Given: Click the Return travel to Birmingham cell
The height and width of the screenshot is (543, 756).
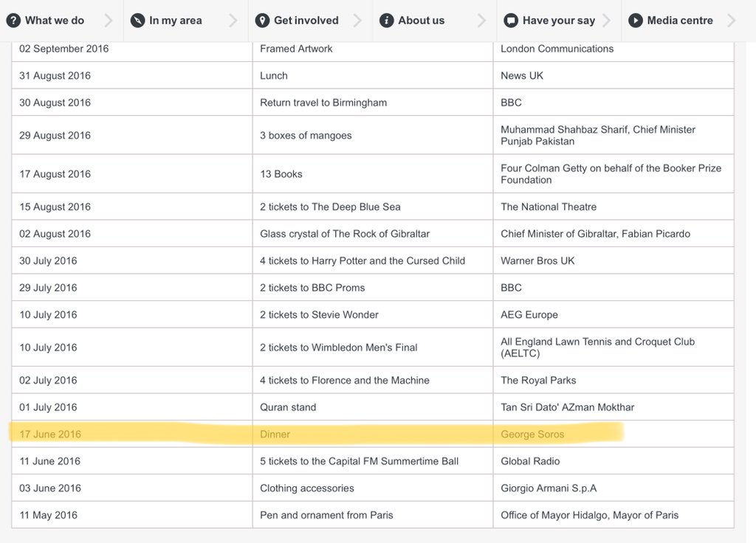Looking at the screenshot, I should (x=373, y=102).
